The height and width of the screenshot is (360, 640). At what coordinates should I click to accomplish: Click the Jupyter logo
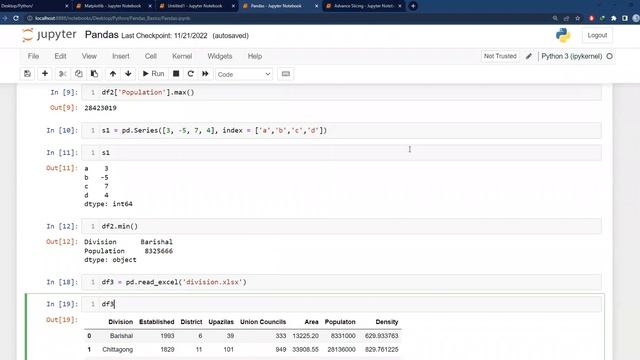pyautogui.click(x=49, y=35)
